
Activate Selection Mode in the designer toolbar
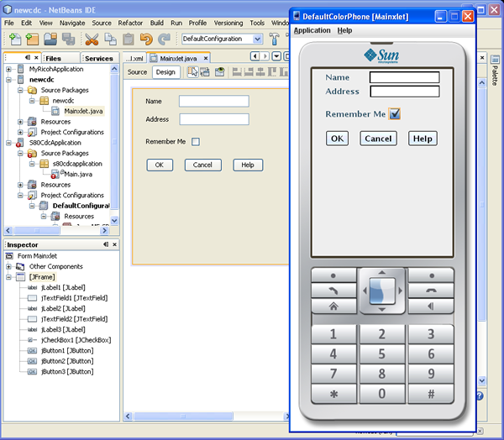(x=192, y=71)
